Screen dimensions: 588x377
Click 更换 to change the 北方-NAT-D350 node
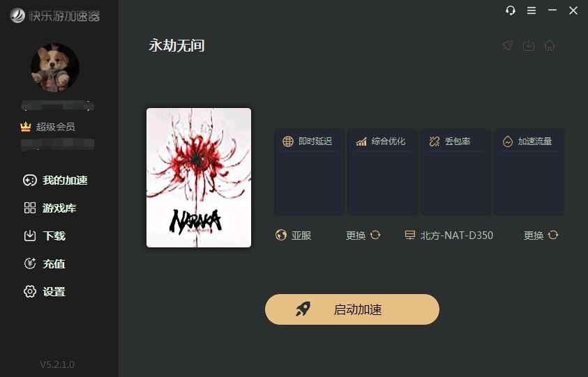pos(534,236)
